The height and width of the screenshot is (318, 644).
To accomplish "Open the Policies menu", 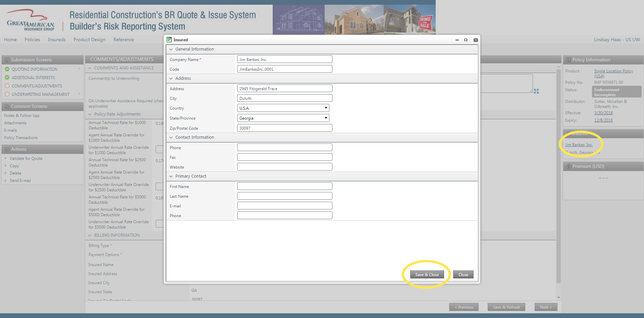I will [32, 40].
